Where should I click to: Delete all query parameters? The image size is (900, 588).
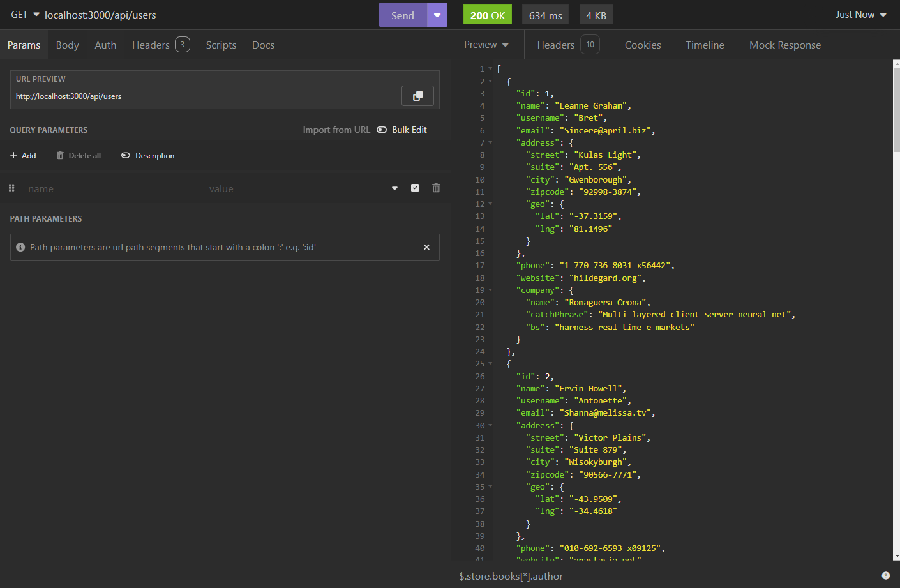click(79, 156)
